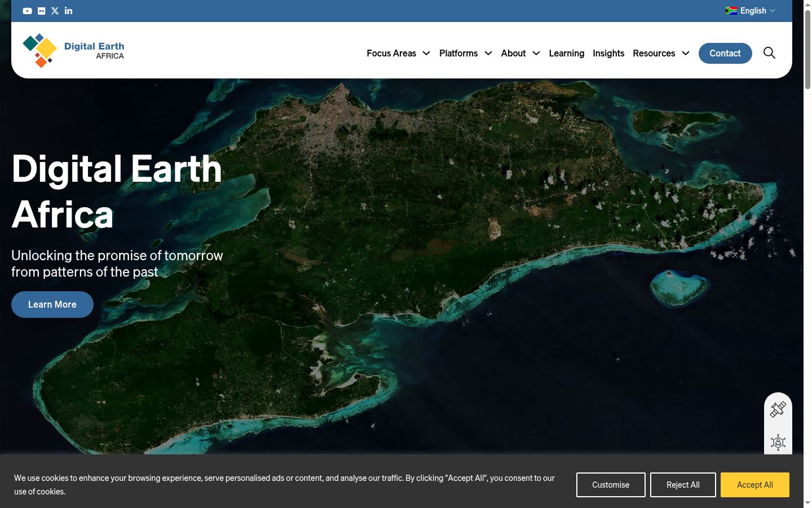Expand the chevron beside Platforms
The width and height of the screenshot is (812, 508).
pyautogui.click(x=488, y=53)
